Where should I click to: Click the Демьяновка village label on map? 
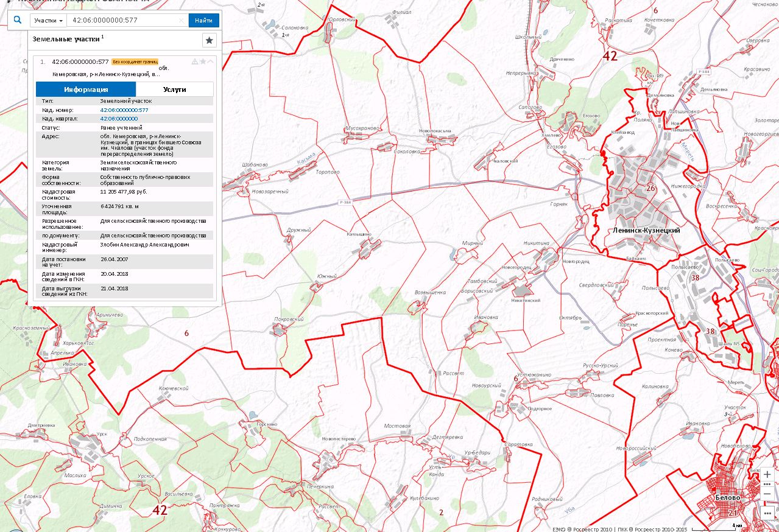click(660, 95)
